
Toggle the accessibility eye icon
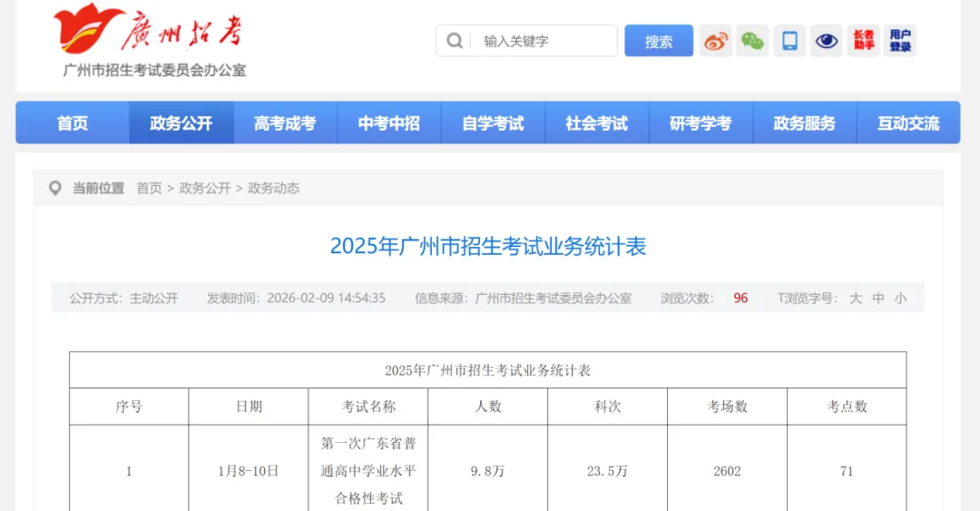click(827, 41)
